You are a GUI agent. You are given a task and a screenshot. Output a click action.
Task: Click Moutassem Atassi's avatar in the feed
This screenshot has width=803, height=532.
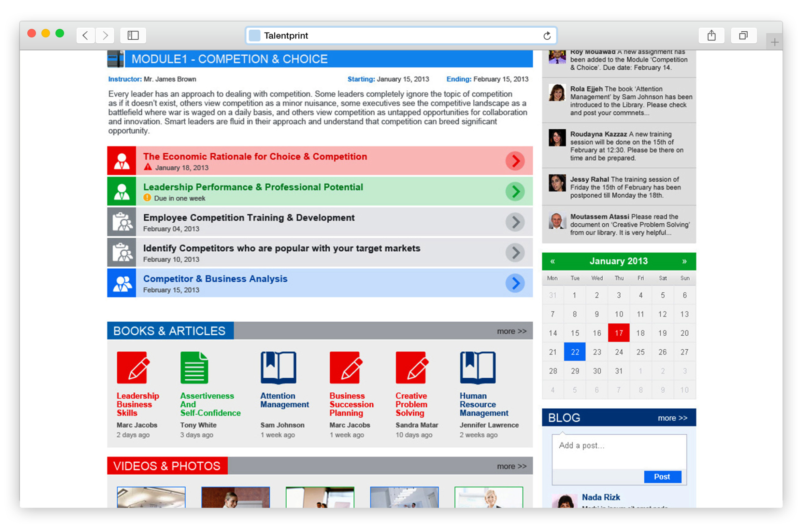(557, 220)
